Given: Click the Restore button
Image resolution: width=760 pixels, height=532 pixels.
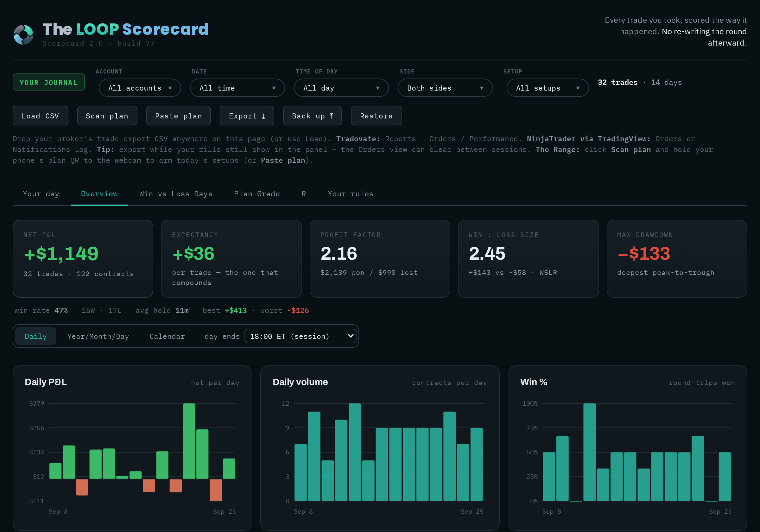Looking at the screenshot, I should point(377,116).
